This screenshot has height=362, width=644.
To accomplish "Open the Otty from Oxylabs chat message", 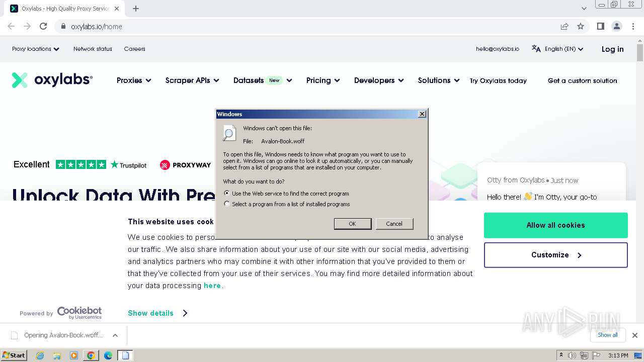I will click(x=551, y=188).
